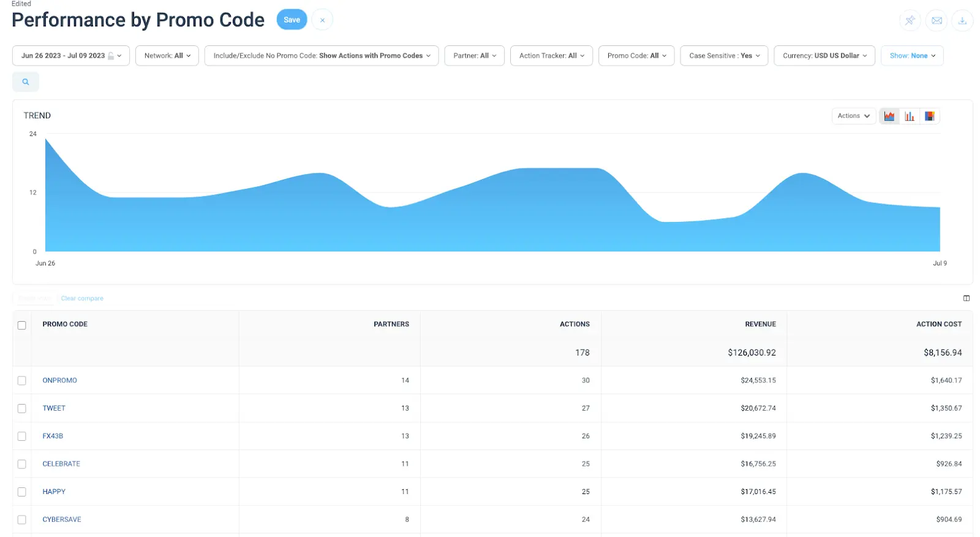This screenshot has width=980, height=537.
Task: Select the area chart view icon
Action: tap(889, 116)
